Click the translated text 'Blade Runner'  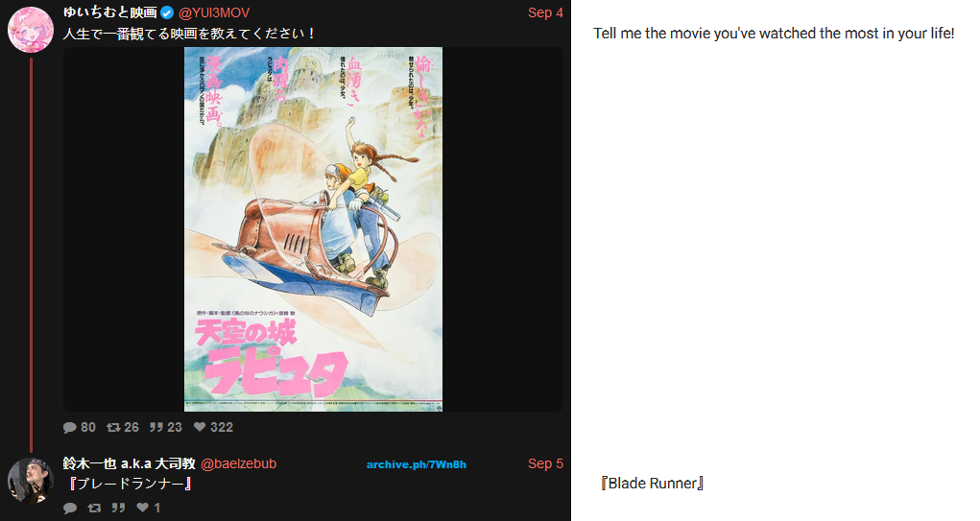652,483
